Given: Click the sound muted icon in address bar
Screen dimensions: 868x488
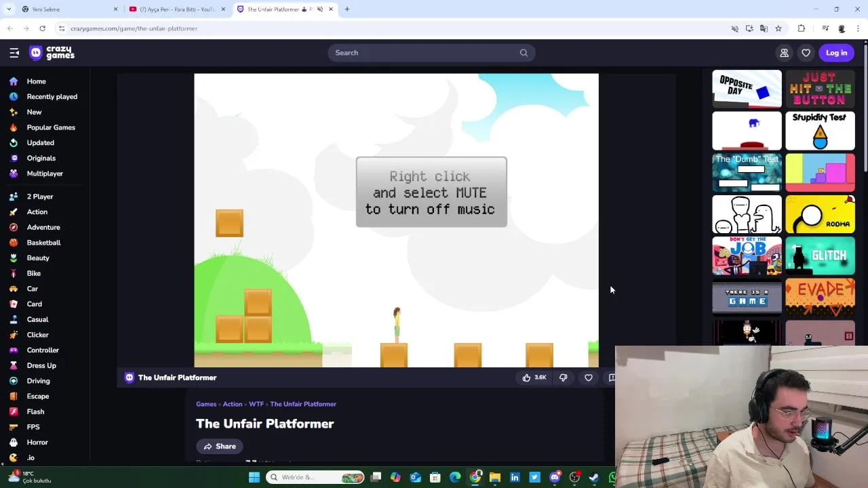Looking at the screenshot, I should [734, 28].
